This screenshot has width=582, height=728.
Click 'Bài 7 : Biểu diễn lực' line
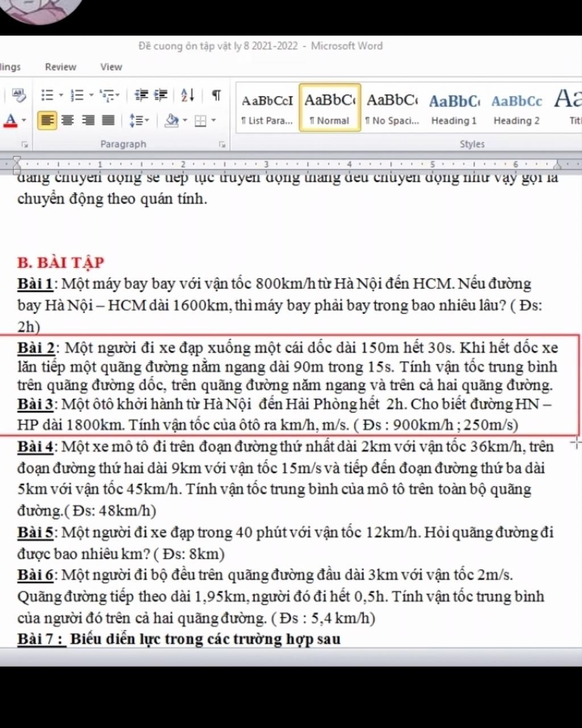point(179,639)
